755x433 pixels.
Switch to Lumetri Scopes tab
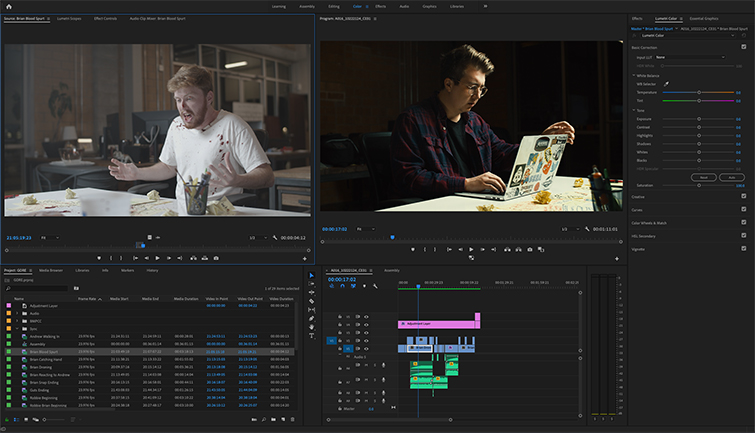[x=69, y=18]
